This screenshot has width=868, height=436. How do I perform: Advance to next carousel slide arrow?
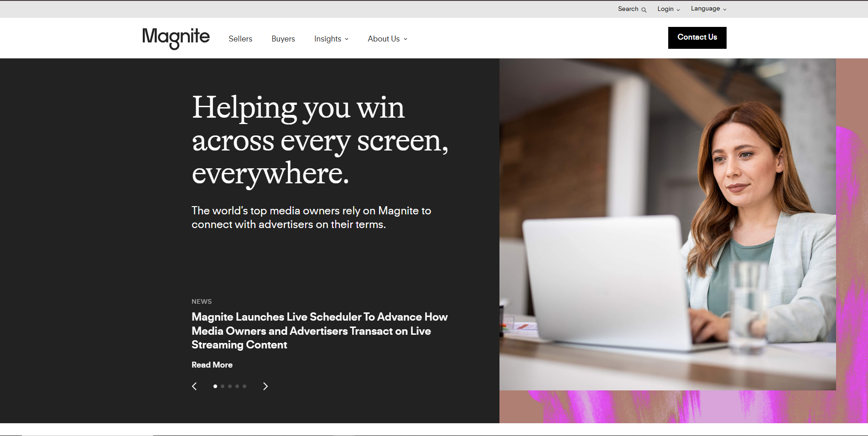(x=265, y=386)
